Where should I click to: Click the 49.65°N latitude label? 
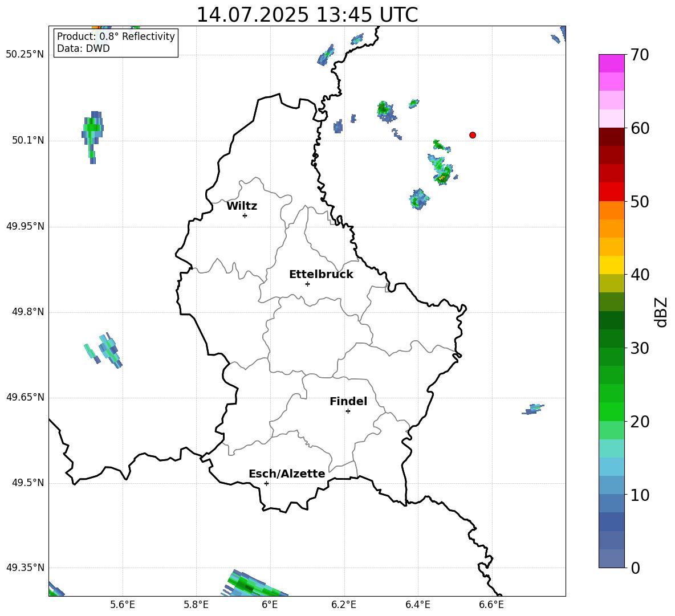[25, 397]
